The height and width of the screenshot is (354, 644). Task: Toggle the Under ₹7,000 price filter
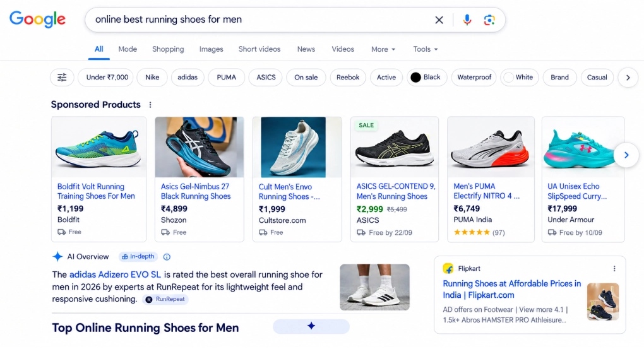[106, 77]
